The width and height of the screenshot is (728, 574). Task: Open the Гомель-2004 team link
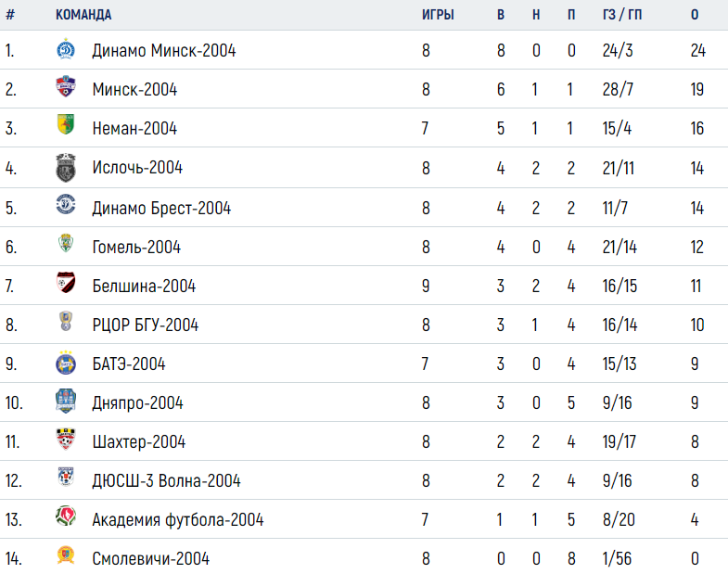click(136, 247)
